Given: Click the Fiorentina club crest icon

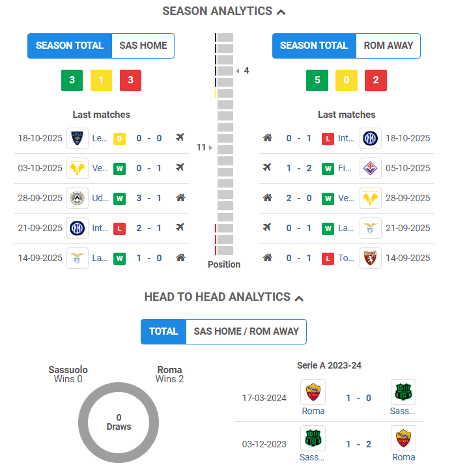Looking at the screenshot, I should pos(371,168).
